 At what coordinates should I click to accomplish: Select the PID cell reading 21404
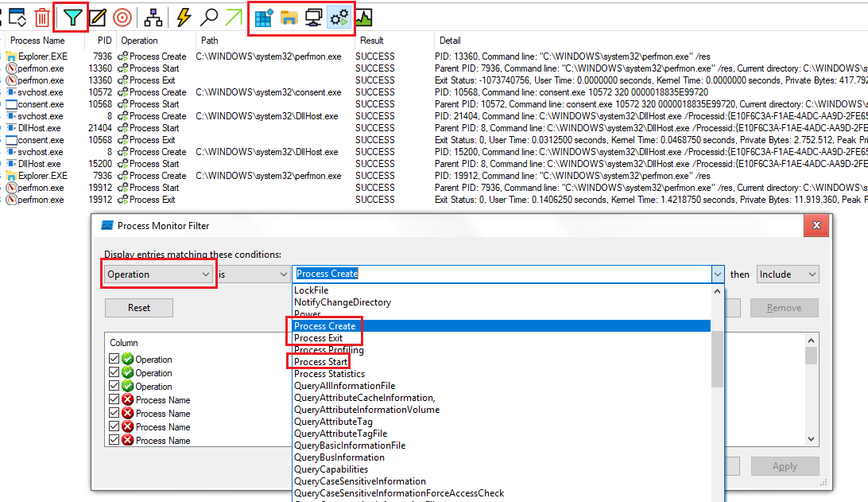click(x=100, y=128)
